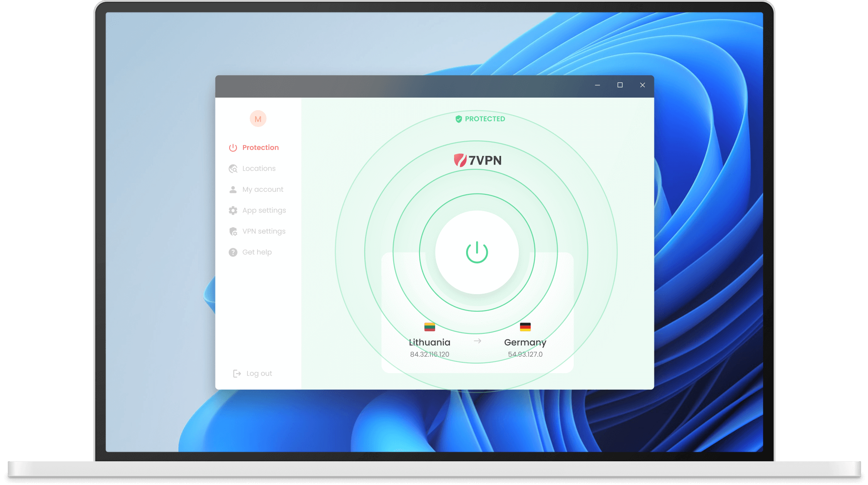Click the IP address 84.32.116.120
The width and height of the screenshot is (868, 485).
[429, 355]
